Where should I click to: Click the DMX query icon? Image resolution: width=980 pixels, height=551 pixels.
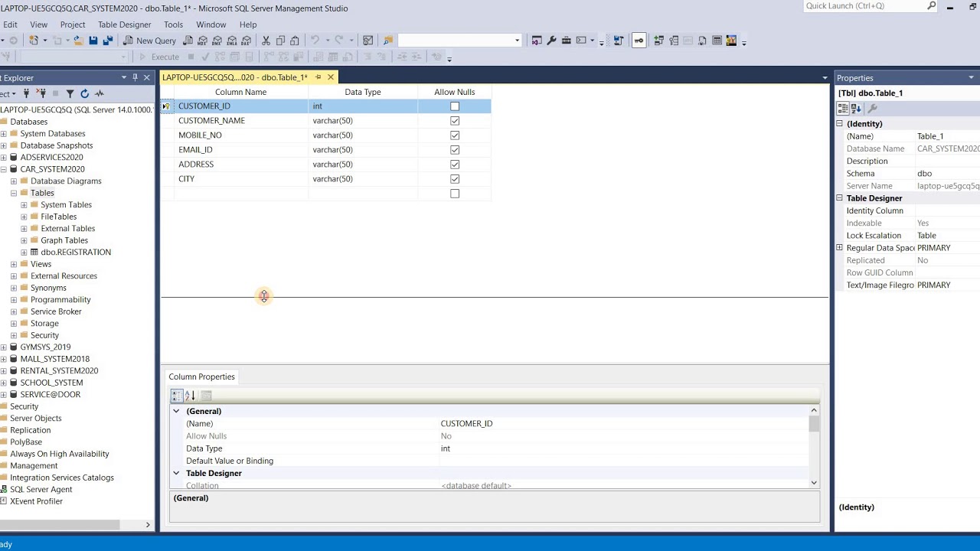(217, 41)
